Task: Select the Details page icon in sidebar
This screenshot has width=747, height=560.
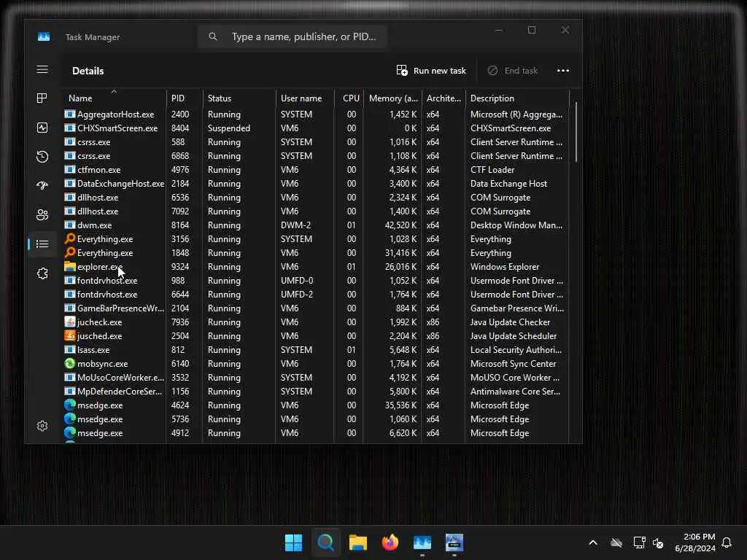Action: 42,244
